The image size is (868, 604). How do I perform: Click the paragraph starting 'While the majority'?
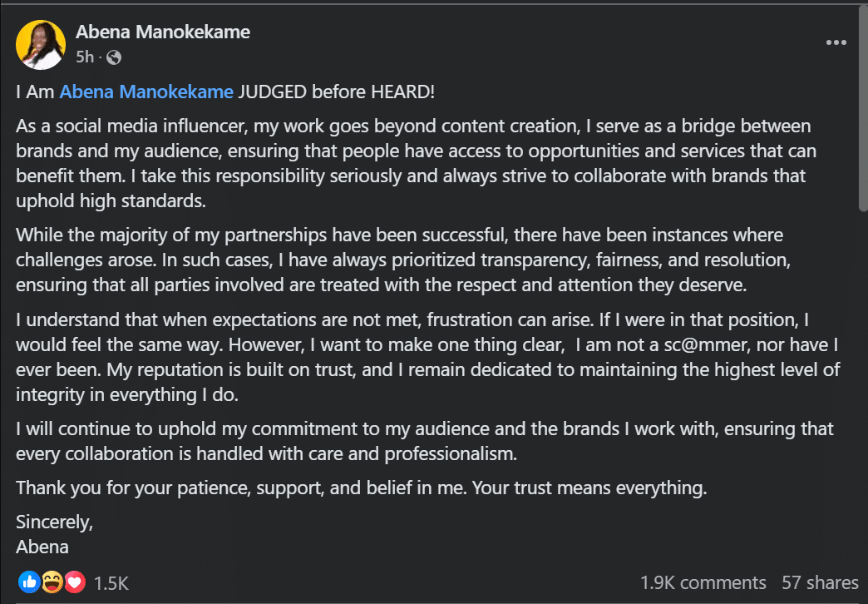click(x=403, y=260)
